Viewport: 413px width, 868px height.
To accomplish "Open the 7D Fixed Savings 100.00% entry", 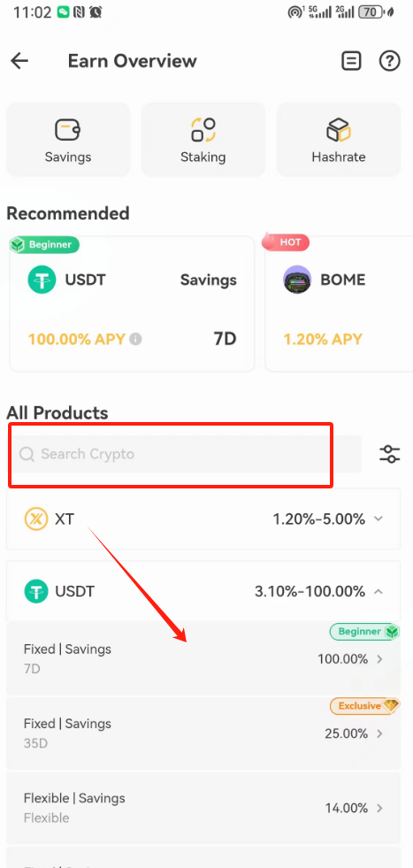I will click(203, 658).
